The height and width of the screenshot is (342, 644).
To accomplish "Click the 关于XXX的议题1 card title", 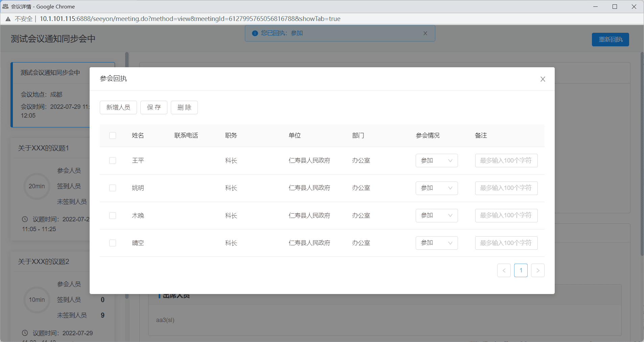I will (44, 148).
